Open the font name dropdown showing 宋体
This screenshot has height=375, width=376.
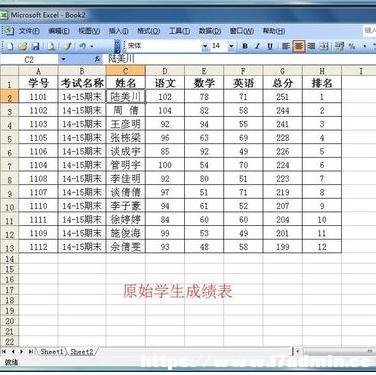pyautogui.click(x=205, y=46)
